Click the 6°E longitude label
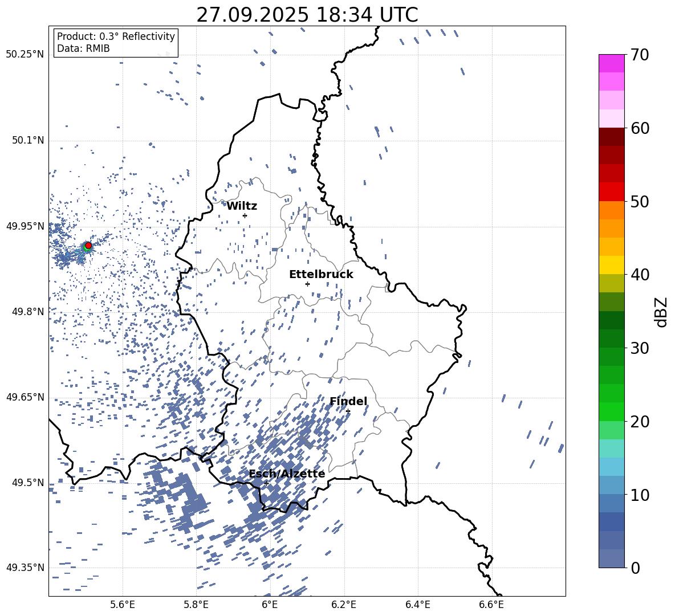 (270, 605)
